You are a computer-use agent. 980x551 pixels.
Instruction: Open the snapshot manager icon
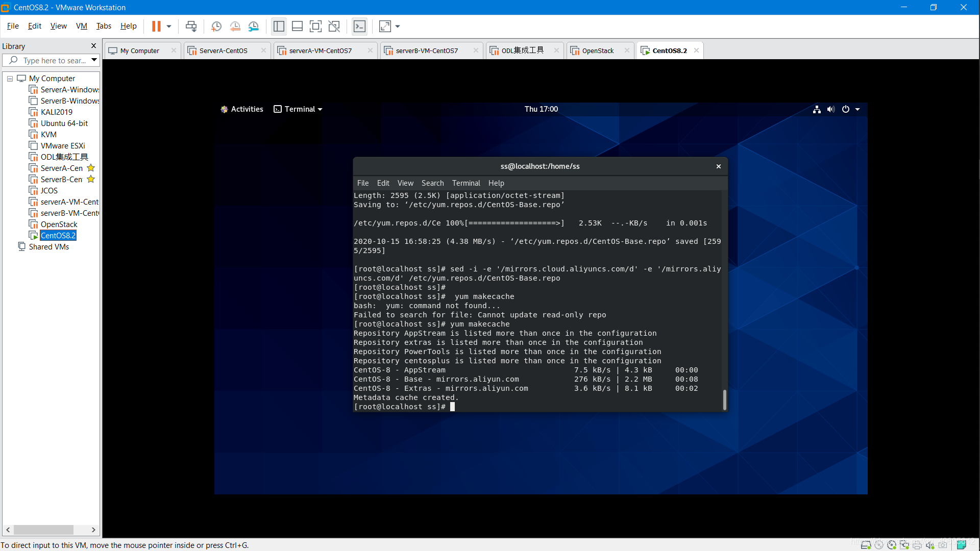coord(254,27)
